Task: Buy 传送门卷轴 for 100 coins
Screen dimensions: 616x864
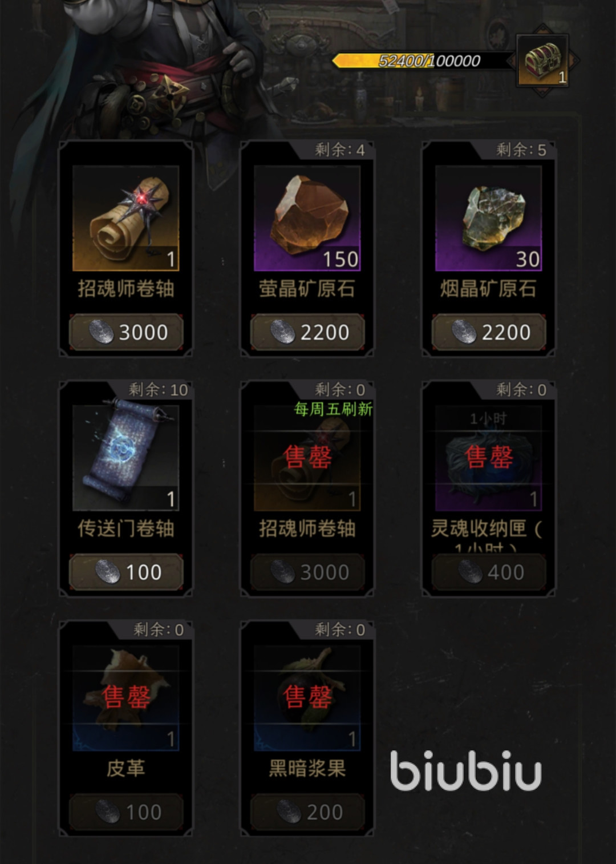Action: (126, 572)
